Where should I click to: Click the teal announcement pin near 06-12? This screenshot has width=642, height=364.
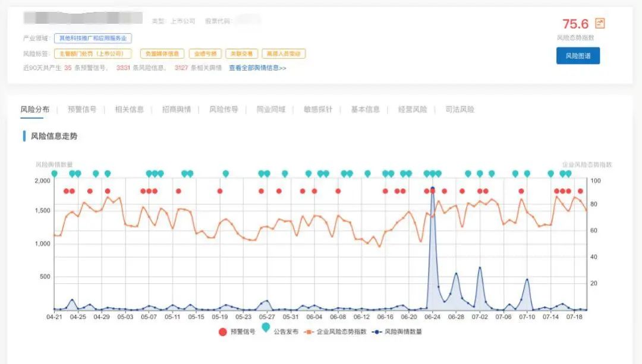pos(367,173)
